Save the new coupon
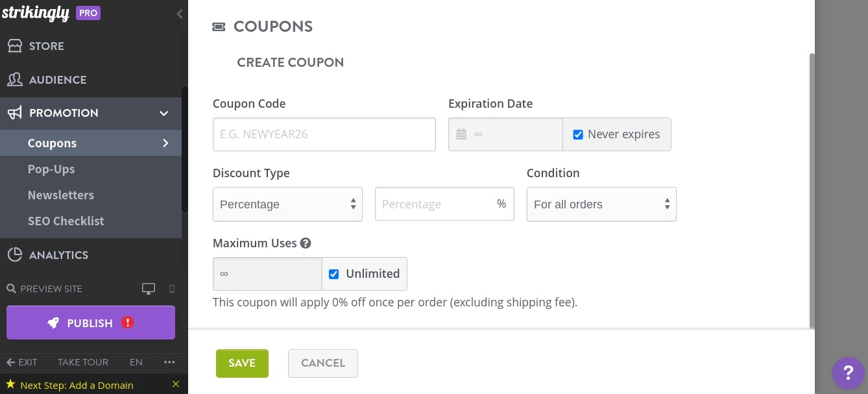 242,363
